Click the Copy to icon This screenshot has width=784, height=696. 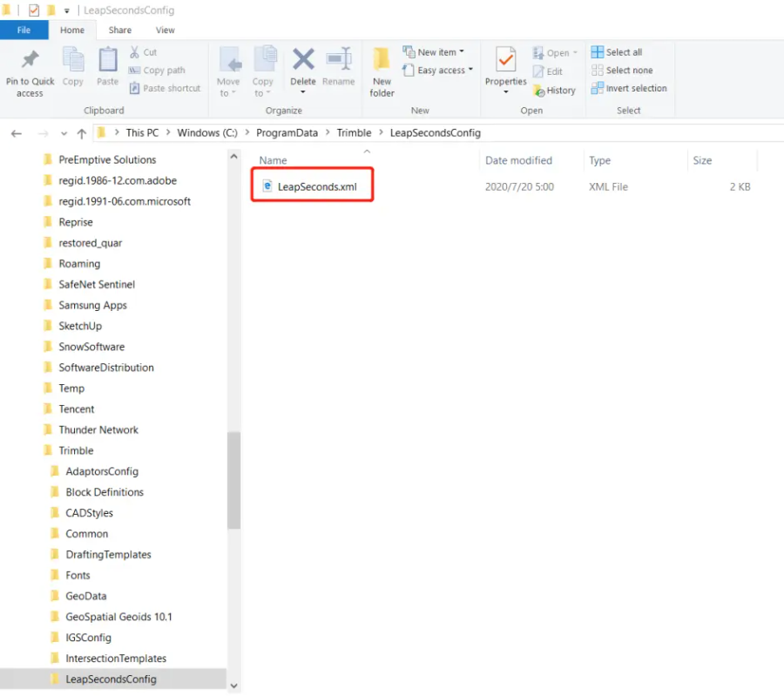tap(265, 59)
